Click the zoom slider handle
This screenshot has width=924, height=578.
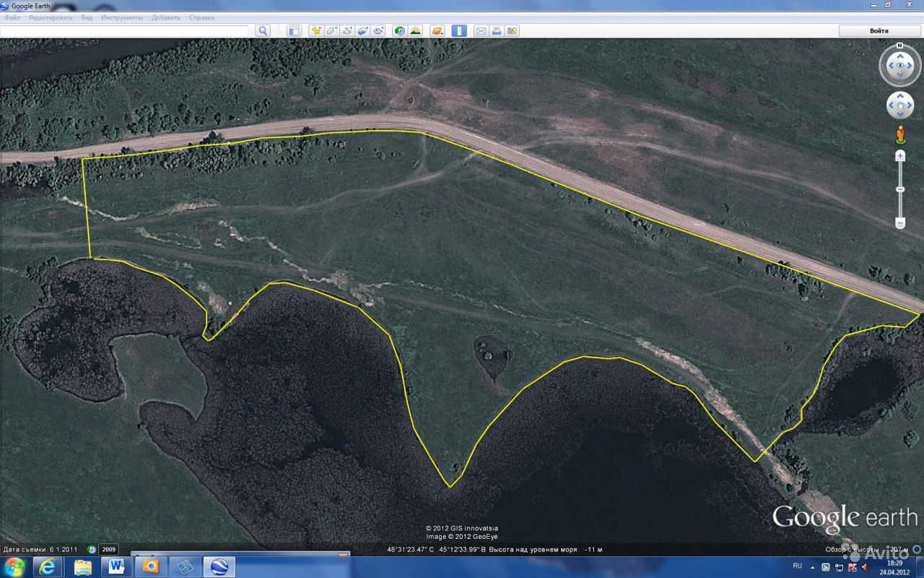(x=900, y=189)
